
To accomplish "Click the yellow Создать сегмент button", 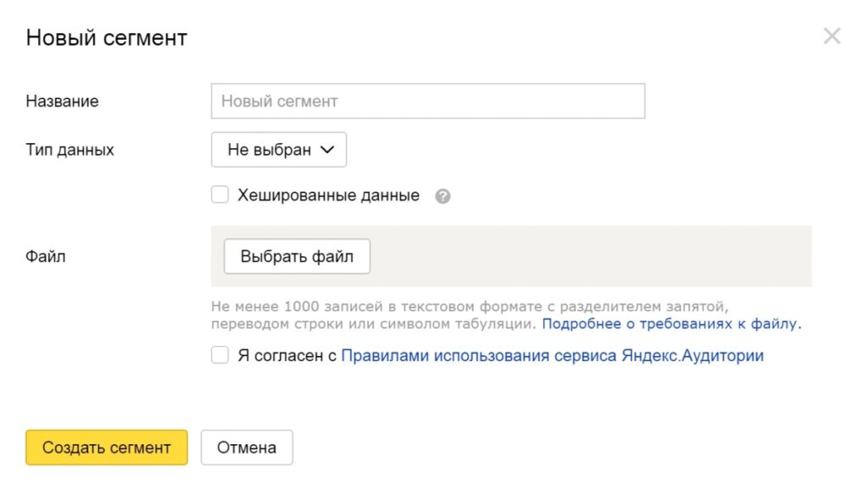I will pyautogui.click(x=107, y=447).
